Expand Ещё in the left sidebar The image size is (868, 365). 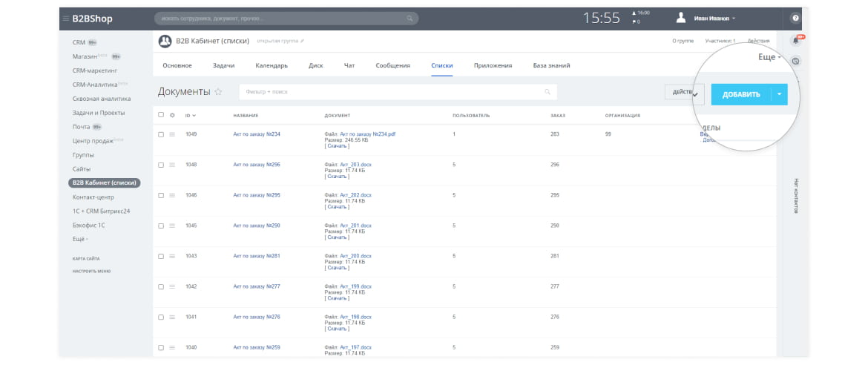point(80,240)
